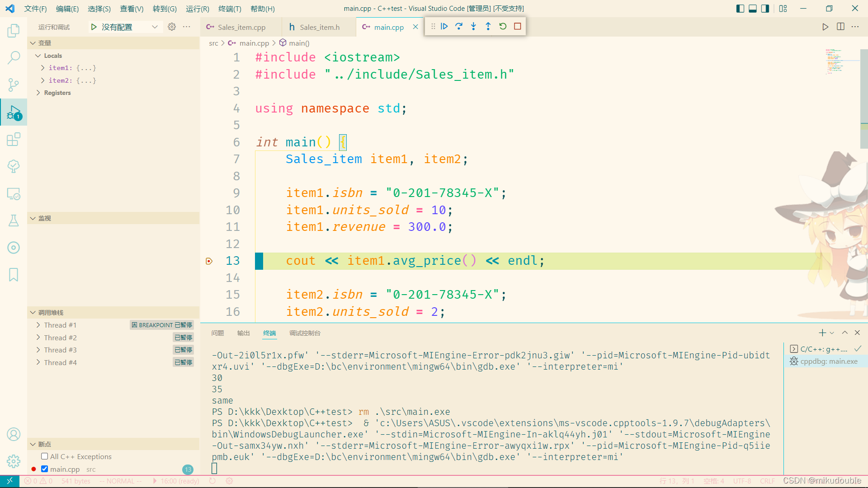868x488 pixels.
Task: Expand the item1 variable
Action: click(42, 68)
